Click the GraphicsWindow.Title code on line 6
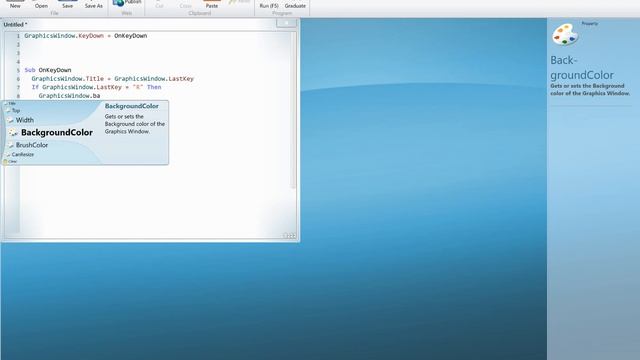The image size is (640, 360). (x=113, y=79)
